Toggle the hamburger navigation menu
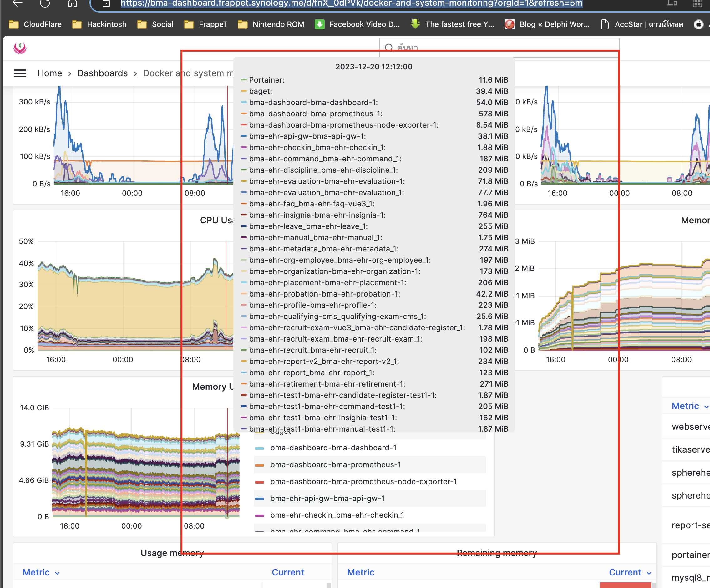The image size is (710, 588). [20, 73]
